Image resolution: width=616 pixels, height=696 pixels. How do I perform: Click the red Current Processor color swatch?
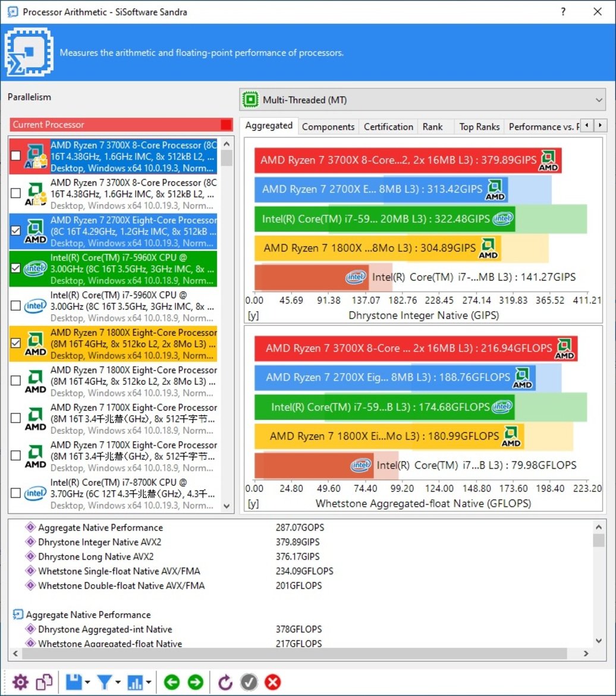[x=227, y=124]
